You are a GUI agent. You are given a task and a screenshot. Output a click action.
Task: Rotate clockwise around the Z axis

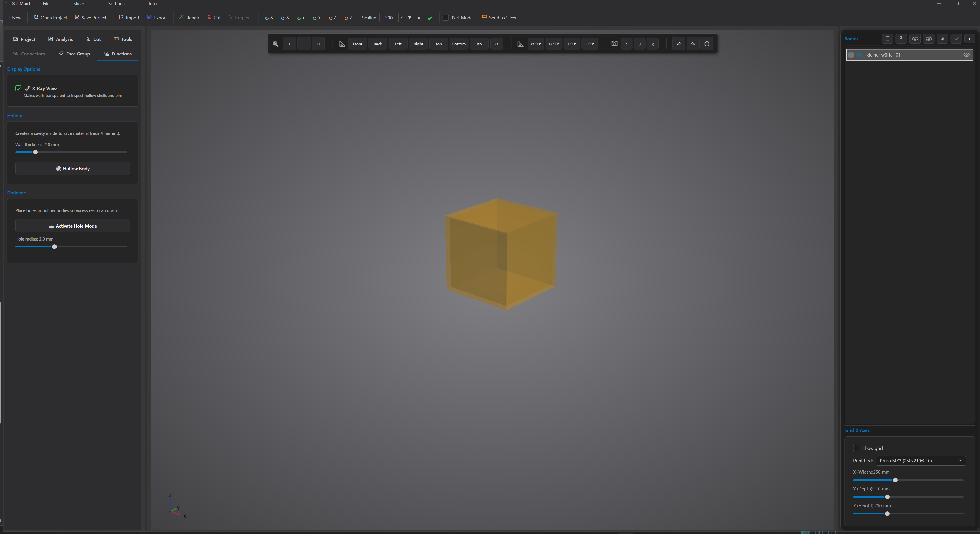click(333, 18)
